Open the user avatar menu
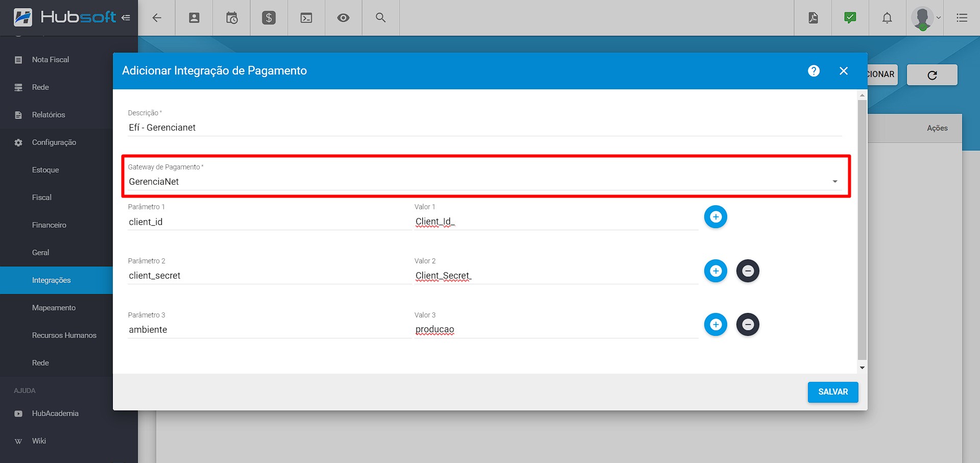 (925, 18)
